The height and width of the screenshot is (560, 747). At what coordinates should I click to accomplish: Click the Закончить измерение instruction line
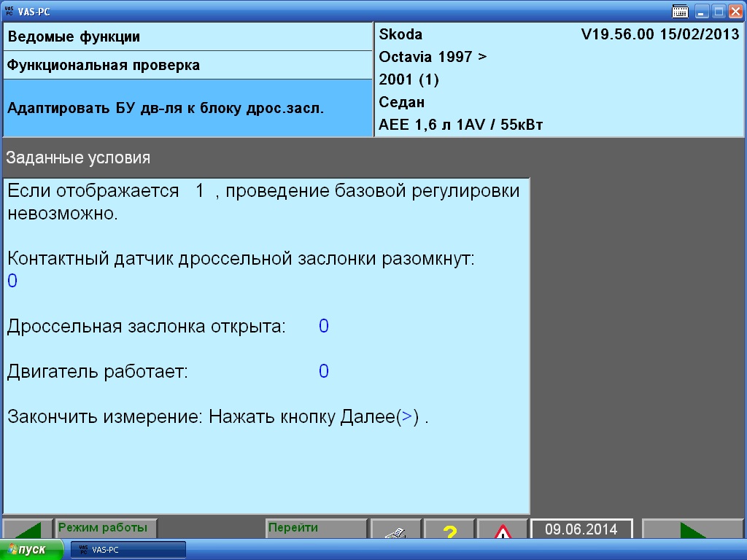(217, 416)
